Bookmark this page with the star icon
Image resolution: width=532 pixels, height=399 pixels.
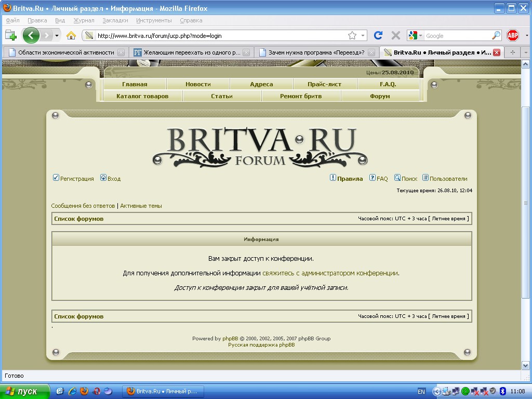tap(352, 35)
